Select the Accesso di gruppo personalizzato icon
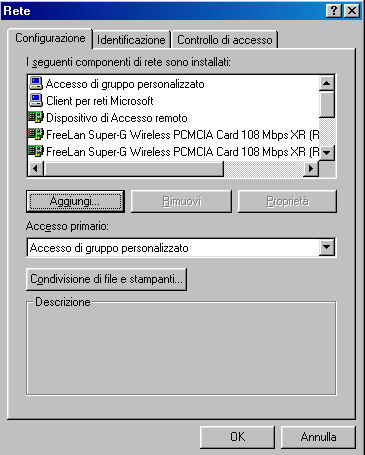Screen dimensions: 365x455 pyautogui.click(x=36, y=83)
